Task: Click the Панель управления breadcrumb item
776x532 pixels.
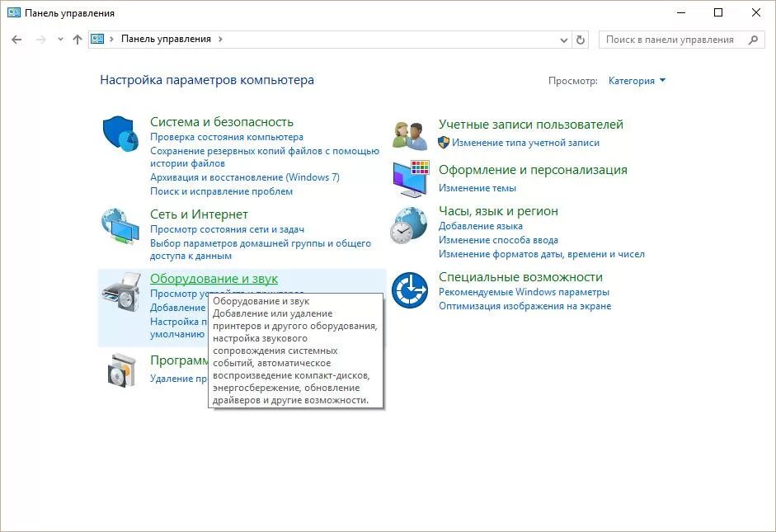Action: 166,39
